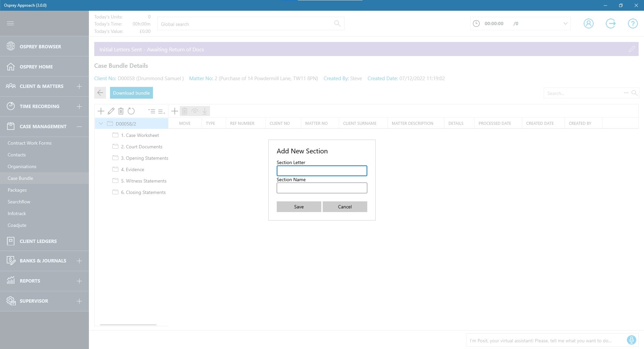
Task: Click the delete trash icon on the toolbar
Action: click(121, 111)
